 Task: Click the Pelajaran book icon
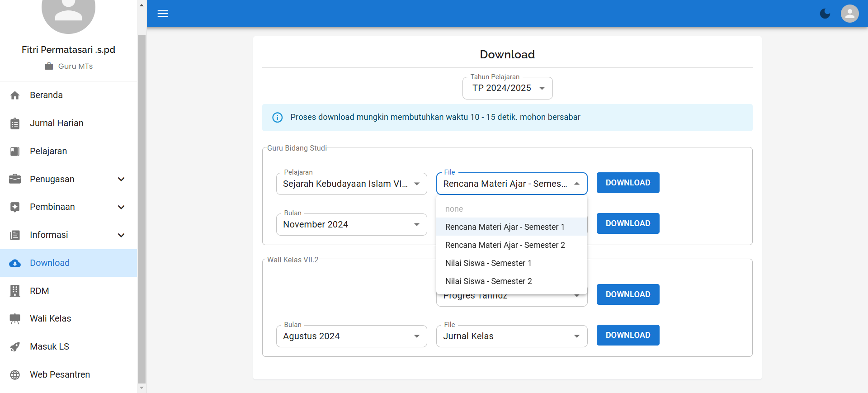coord(15,152)
